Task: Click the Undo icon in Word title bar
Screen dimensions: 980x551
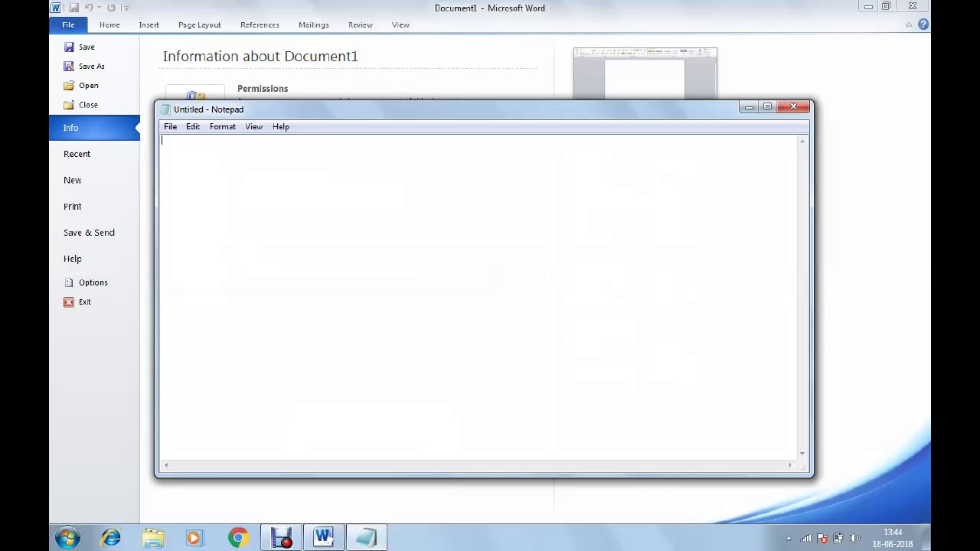Action: 89,8
